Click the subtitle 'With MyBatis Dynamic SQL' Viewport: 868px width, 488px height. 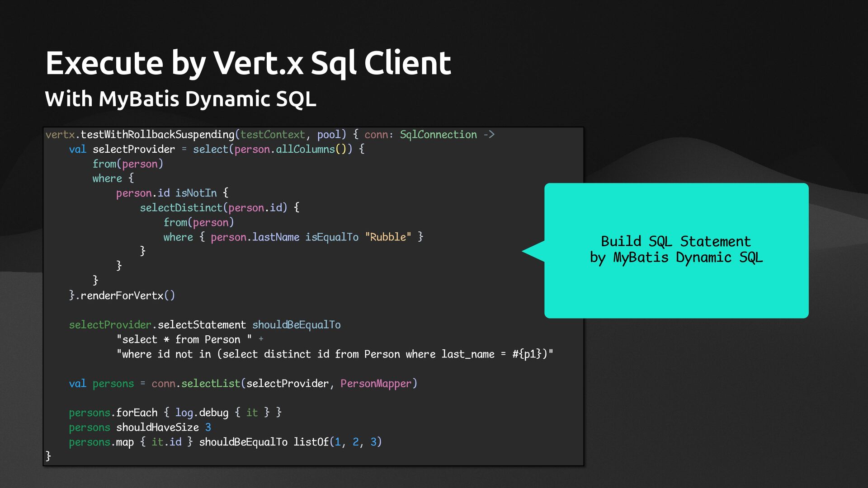click(180, 99)
